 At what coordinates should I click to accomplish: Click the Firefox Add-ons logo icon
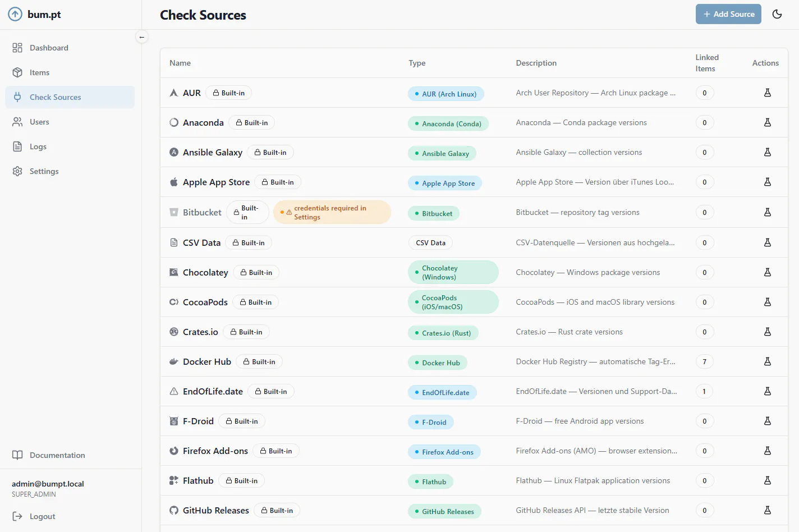click(x=174, y=451)
